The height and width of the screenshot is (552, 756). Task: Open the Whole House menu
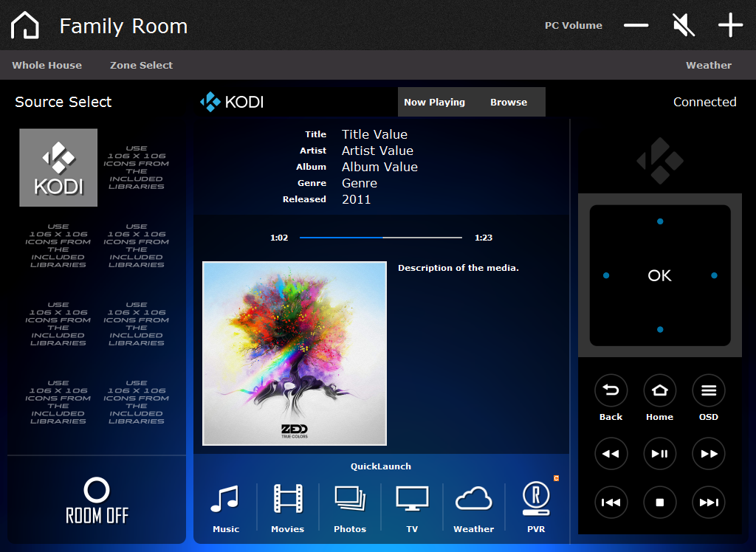[x=47, y=65]
